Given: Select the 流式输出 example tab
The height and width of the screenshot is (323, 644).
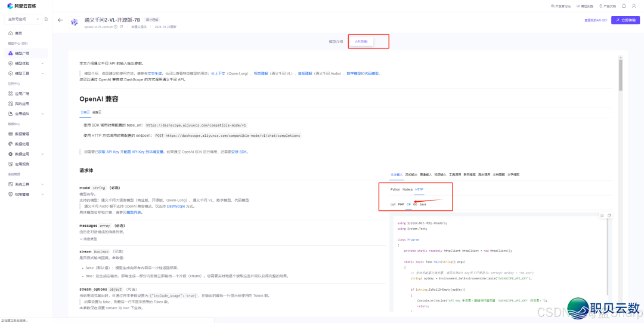Looking at the screenshot, I should [x=411, y=174].
